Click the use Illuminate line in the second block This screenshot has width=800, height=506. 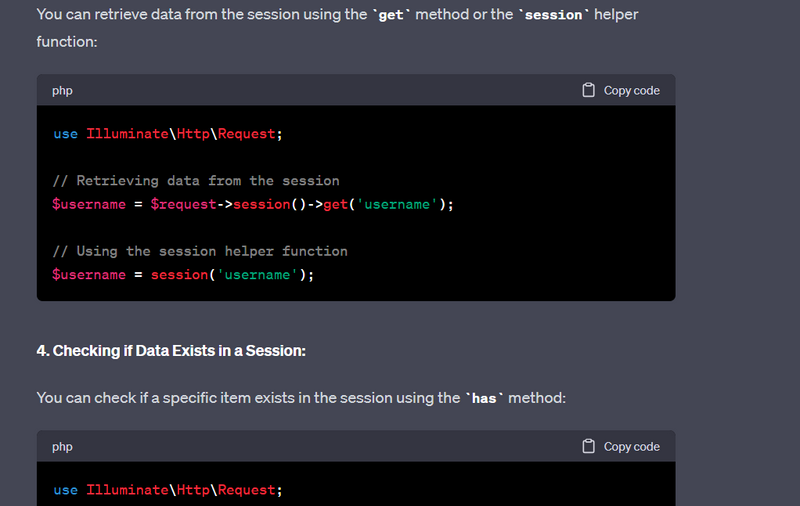tap(168, 490)
